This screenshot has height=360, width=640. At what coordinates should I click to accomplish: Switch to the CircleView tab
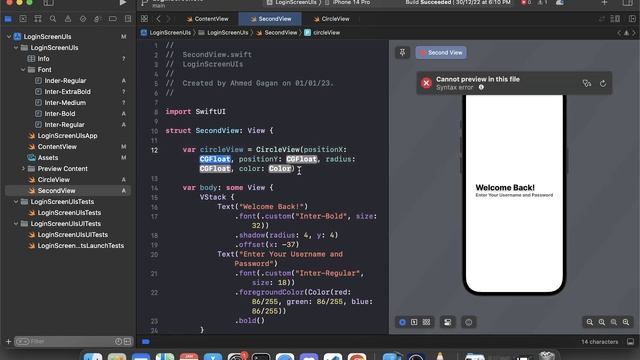pos(331,19)
